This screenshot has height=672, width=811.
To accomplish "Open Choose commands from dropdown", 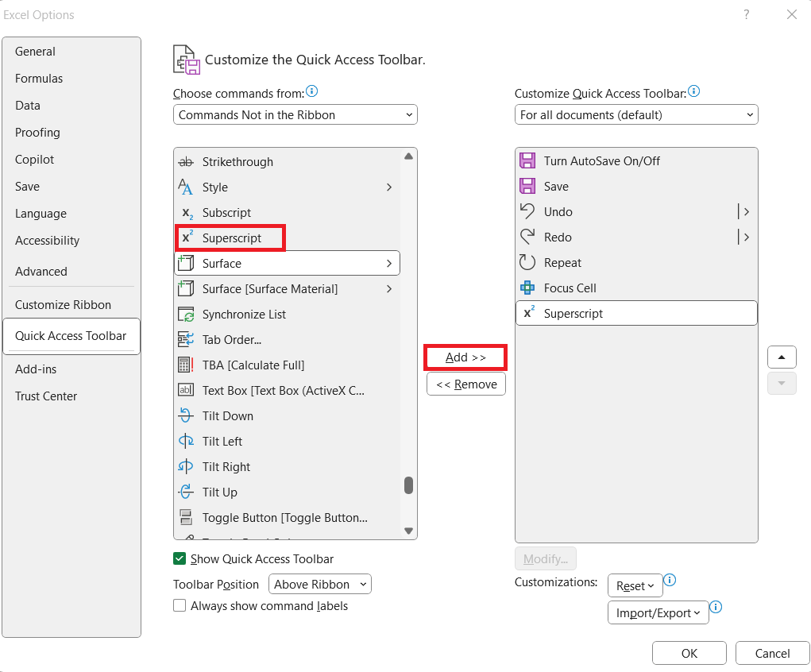I will pos(295,115).
